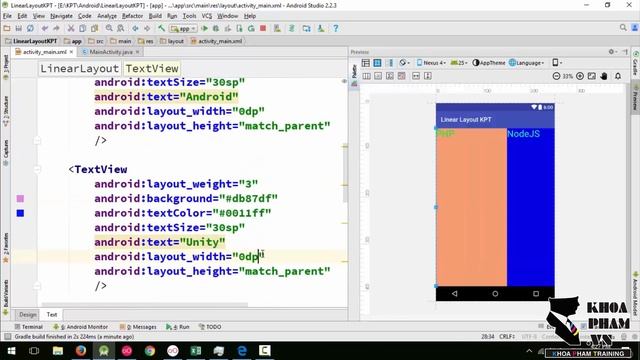
Task: Click the Zoom In plus icon
Action: coord(580,76)
